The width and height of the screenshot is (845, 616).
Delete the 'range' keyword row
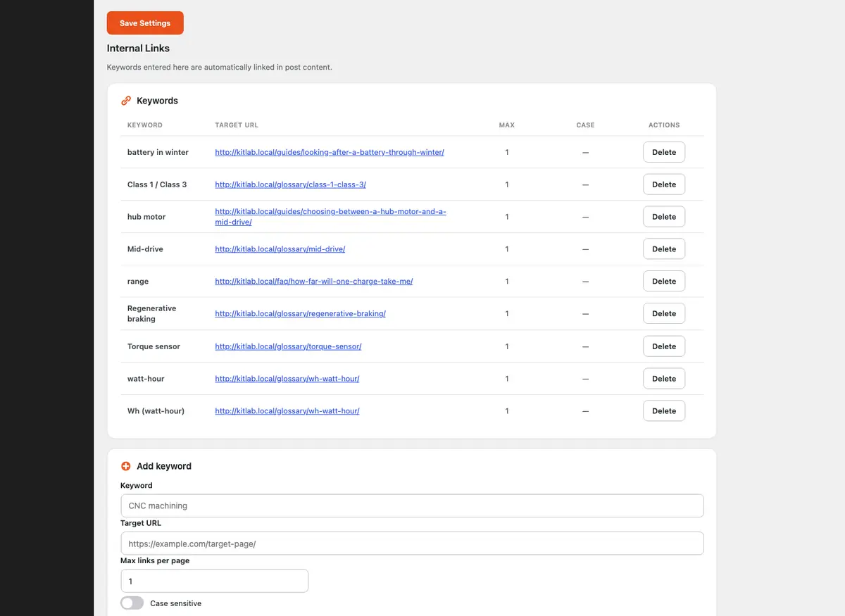click(x=664, y=282)
